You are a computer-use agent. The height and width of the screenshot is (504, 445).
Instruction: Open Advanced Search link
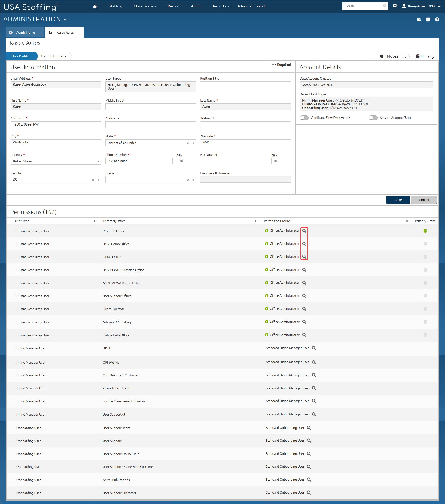(x=251, y=6)
